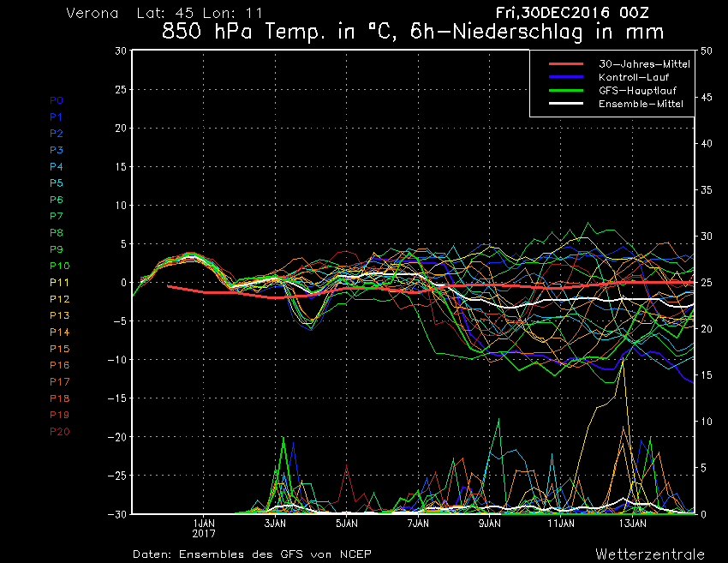Select the P10 legend label
This screenshot has width=728, height=563.
59,266
